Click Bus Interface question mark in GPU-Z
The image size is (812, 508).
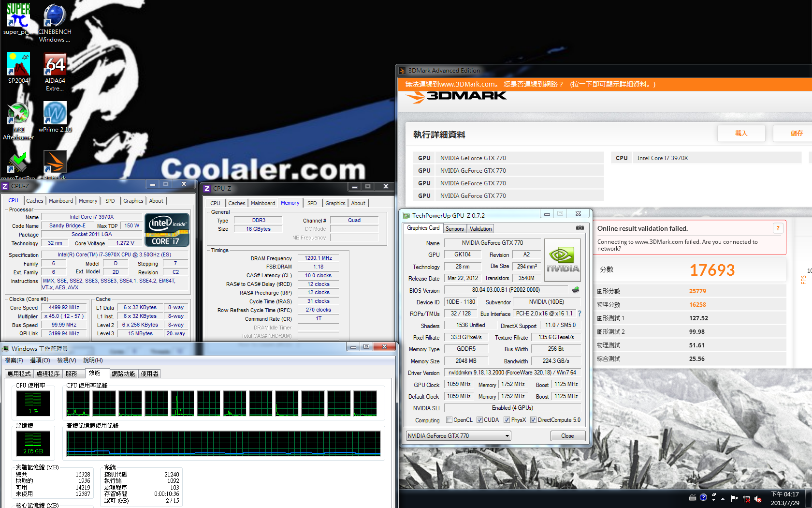coord(580,314)
